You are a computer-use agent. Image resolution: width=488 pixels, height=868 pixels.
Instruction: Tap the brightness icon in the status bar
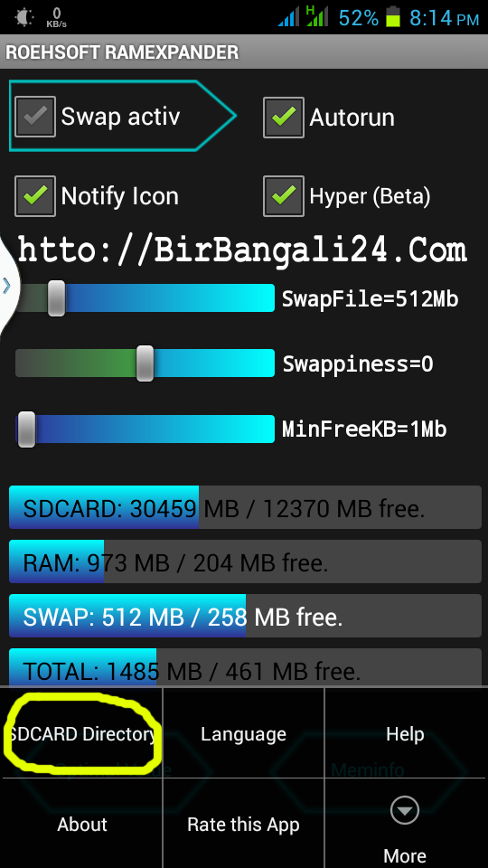tap(24, 17)
